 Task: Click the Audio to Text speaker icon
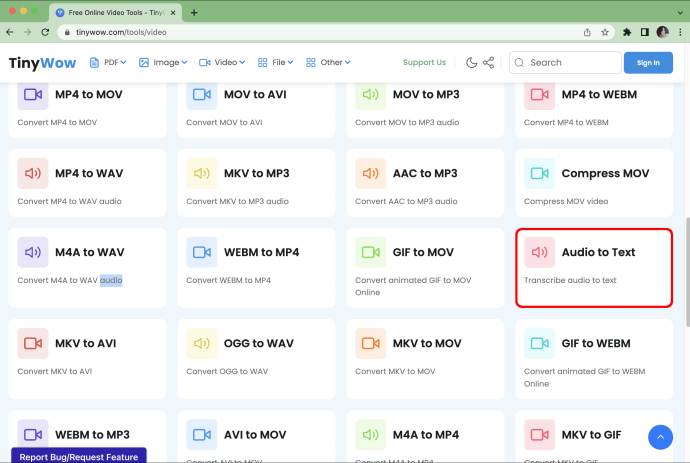click(540, 252)
